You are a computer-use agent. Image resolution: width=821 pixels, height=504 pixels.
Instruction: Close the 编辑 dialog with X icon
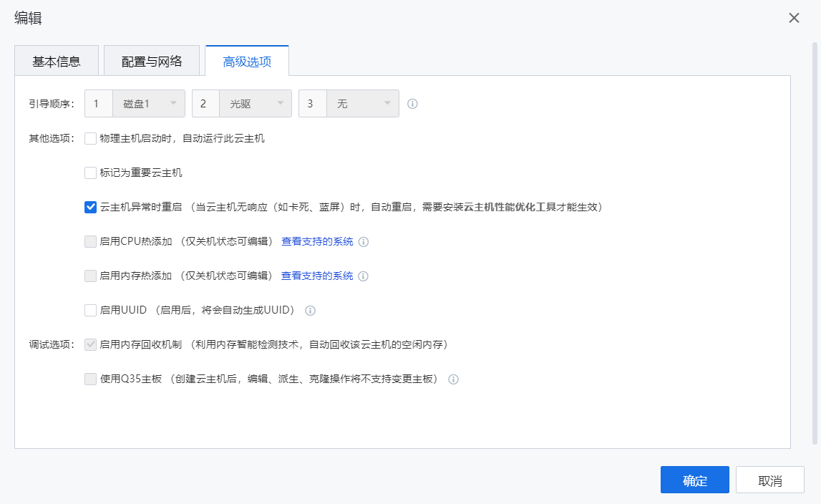click(x=794, y=18)
